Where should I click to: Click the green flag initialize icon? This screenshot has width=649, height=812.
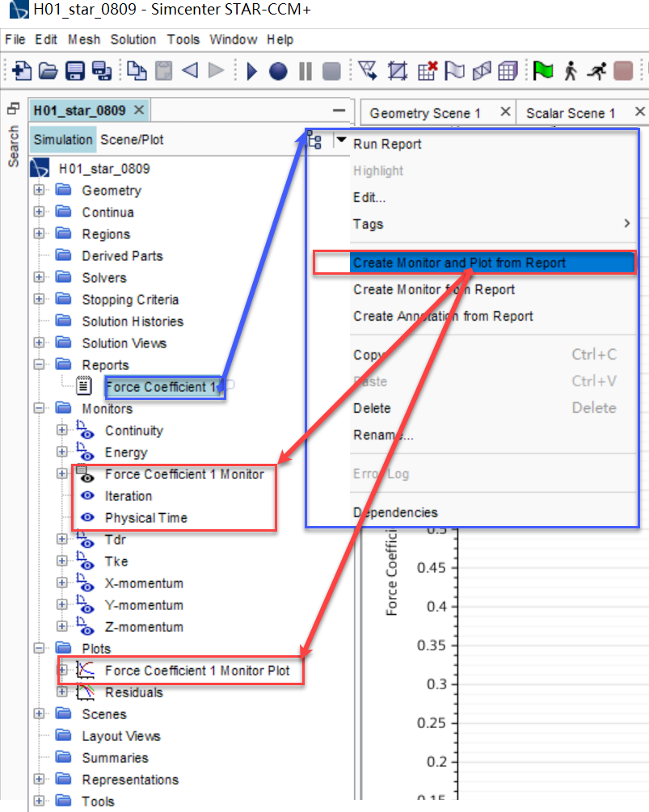click(x=543, y=70)
